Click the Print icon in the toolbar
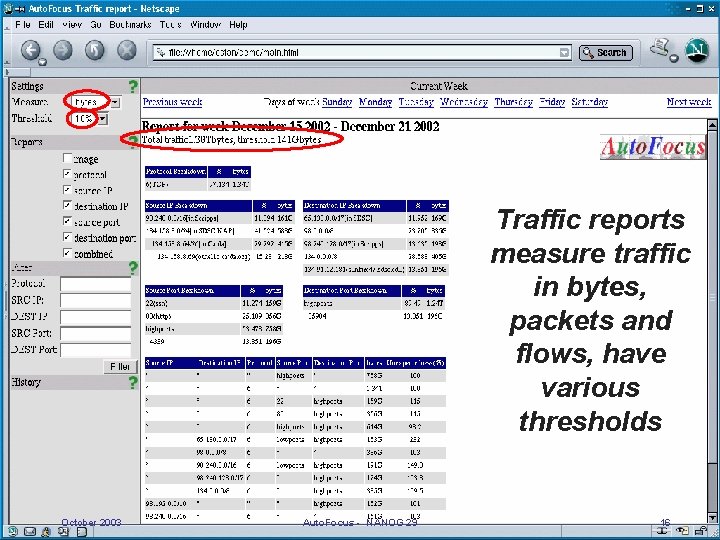The width and height of the screenshot is (720, 540). (x=659, y=47)
